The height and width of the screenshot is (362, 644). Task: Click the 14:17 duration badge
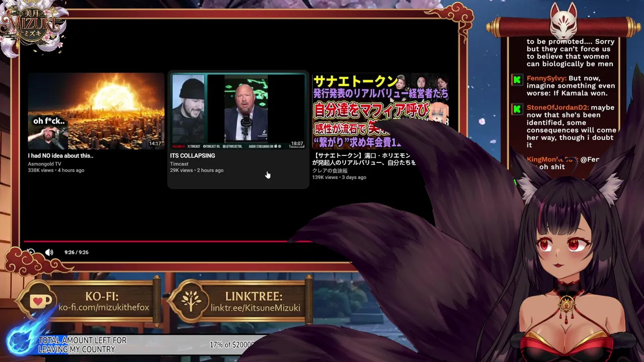click(x=155, y=144)
